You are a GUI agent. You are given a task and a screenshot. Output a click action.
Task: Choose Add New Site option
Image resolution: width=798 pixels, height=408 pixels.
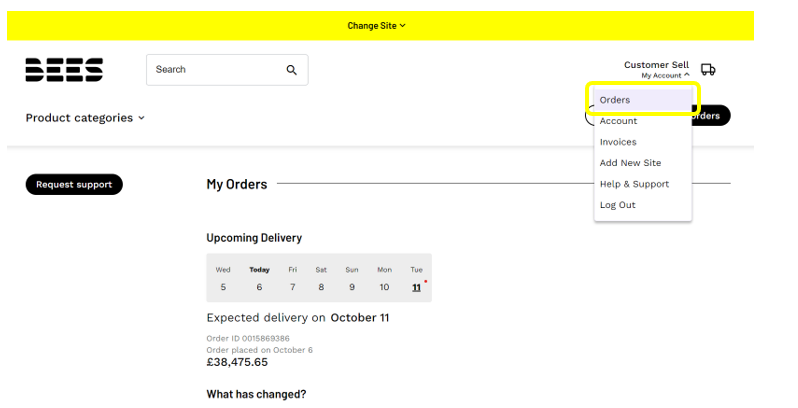point(630,163)
